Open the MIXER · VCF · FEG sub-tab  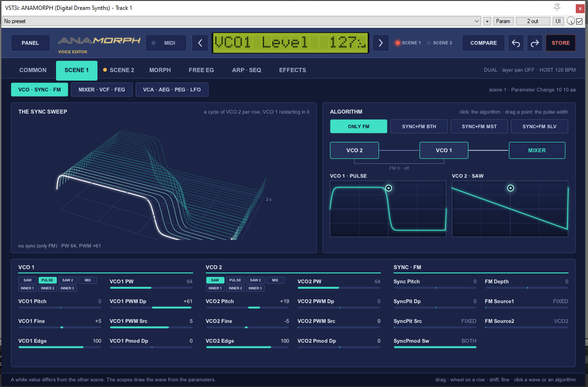(102, 90)
